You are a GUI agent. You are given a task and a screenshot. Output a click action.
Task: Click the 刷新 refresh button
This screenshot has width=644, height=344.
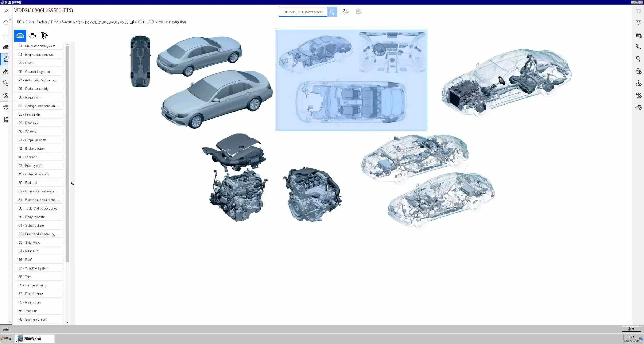pos(631,329)
